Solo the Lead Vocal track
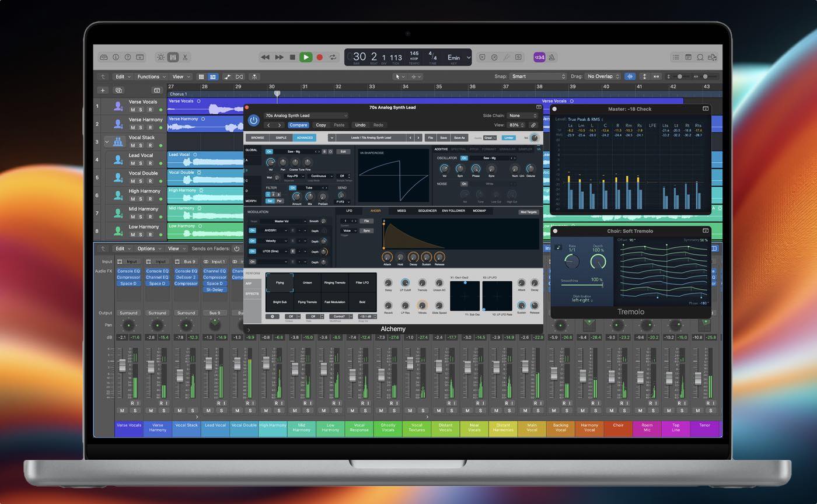Screen dimensions: 817x504 tap(141, 163)
